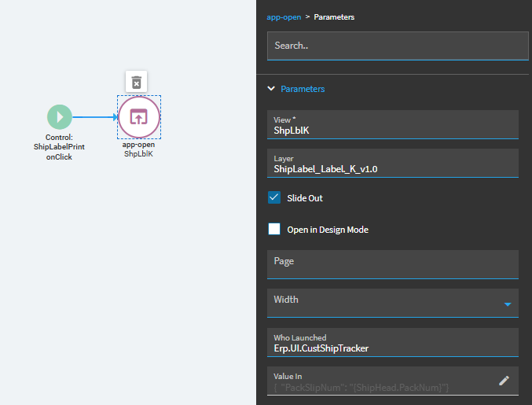This screenshot has width=532, height=405.
Task: Click the empty Page field
Action: [392, 263]
